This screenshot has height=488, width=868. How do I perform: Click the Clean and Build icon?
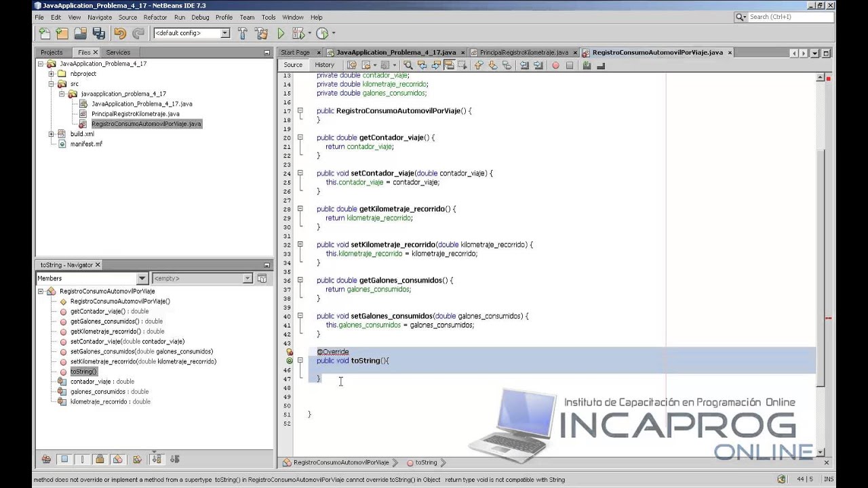coord(261,33)
